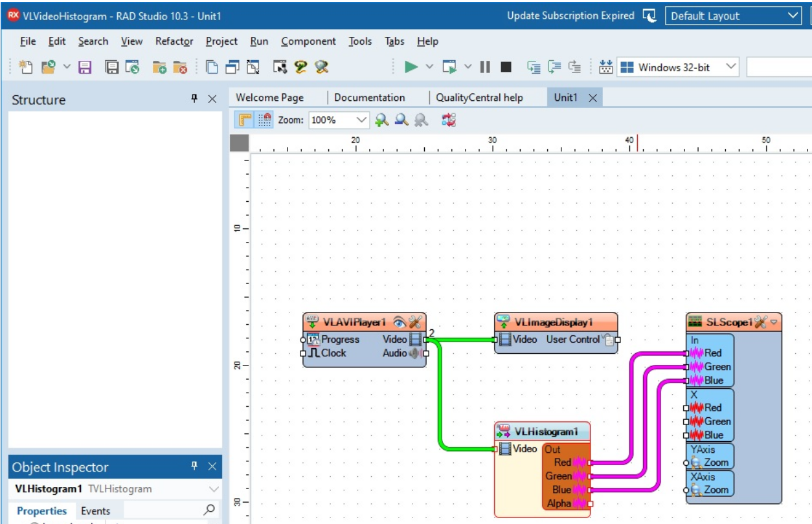This screenshot has width=812, height=524.
Task: Open SLScope1 settings via its wrench icon
Action: 761,322
